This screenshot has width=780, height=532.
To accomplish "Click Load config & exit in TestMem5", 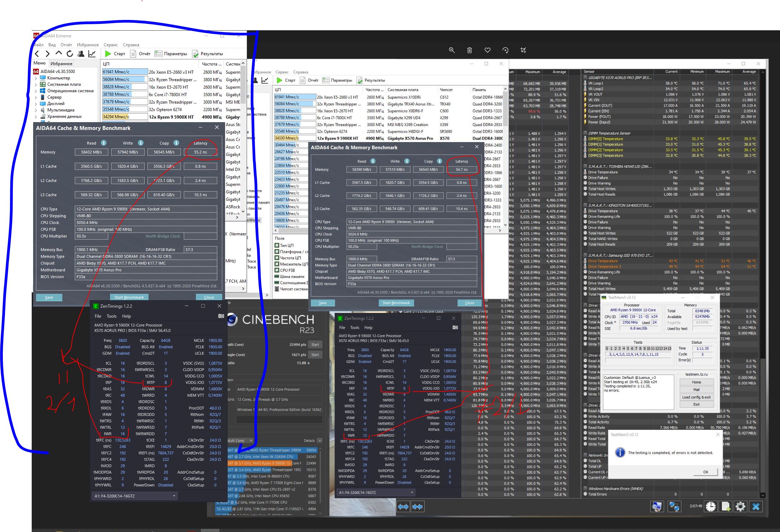I will point(696,397).
